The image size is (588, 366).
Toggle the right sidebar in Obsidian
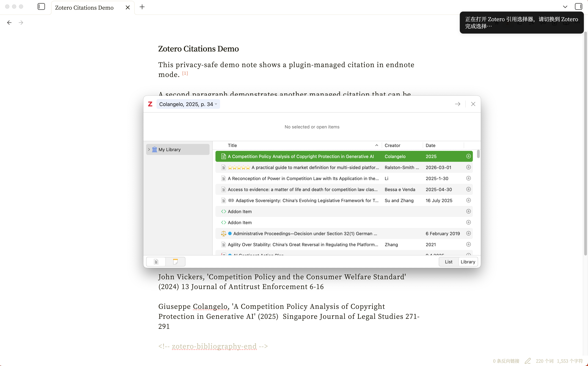click(578, 7)
